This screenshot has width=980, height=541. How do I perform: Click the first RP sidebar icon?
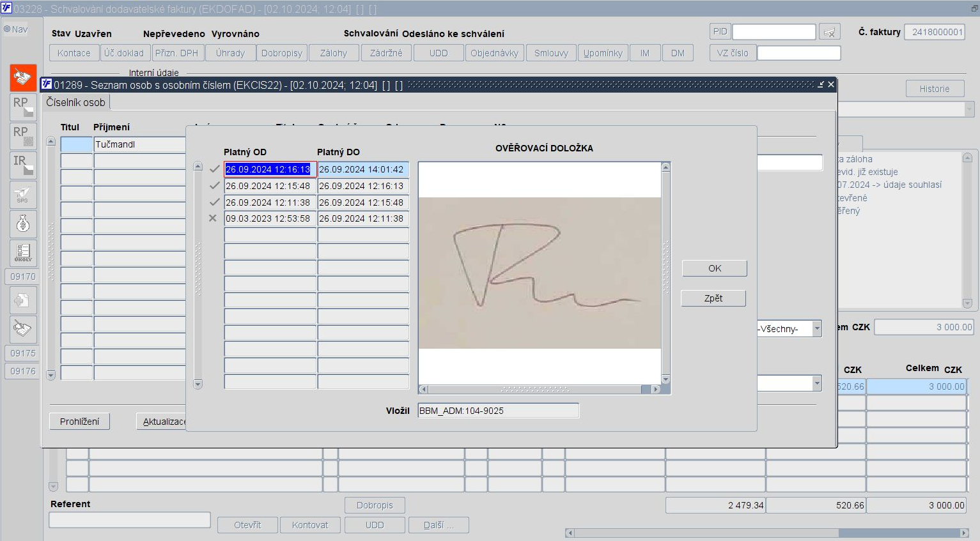coord(23,107)
